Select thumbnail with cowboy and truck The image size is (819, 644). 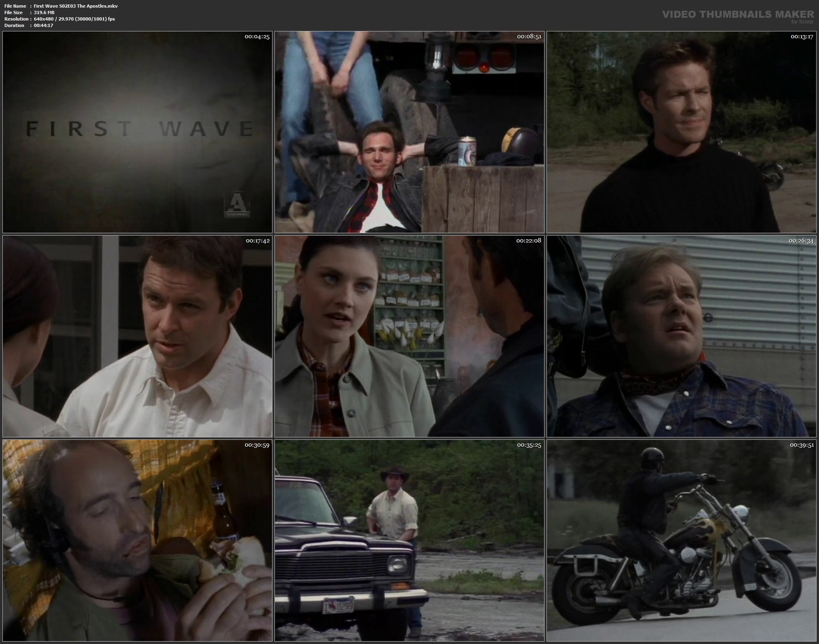(409, 540)
